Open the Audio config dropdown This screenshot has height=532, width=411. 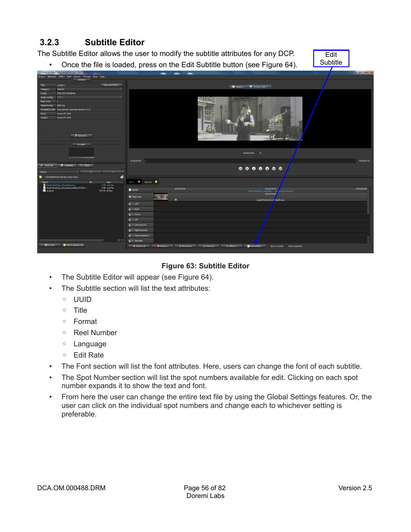pyautogui.click(x=90, y=97)
